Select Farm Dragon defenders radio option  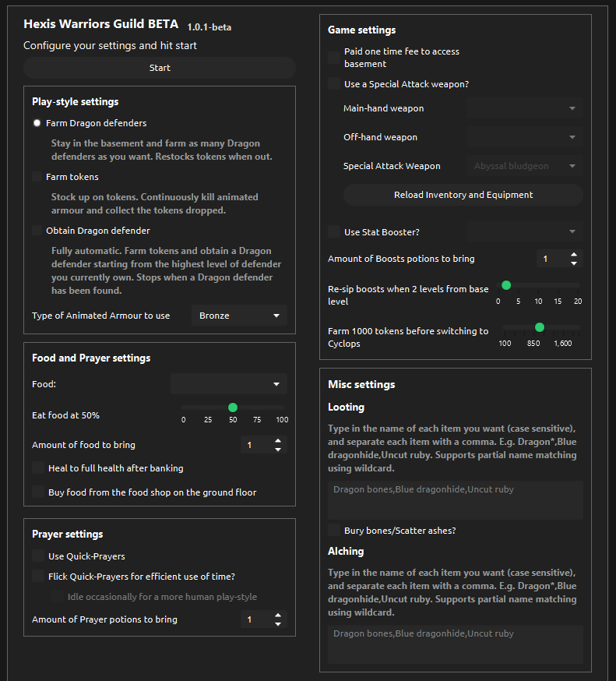pyautogui.click(x=37, y=123)
